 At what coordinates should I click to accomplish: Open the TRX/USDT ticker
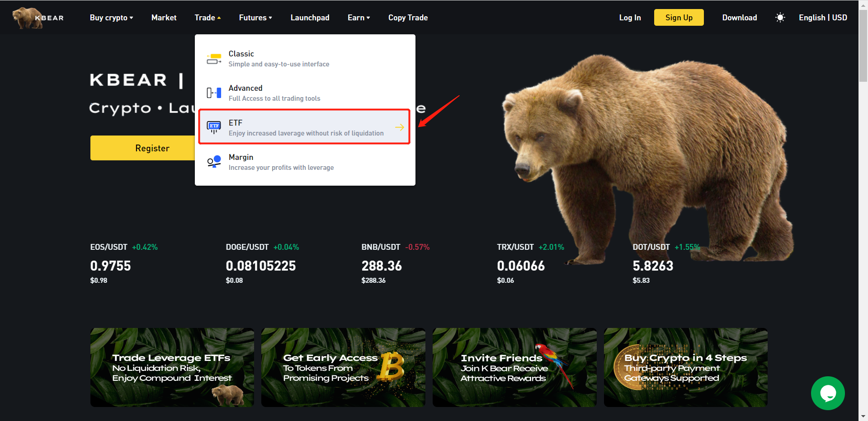point(515,247)
